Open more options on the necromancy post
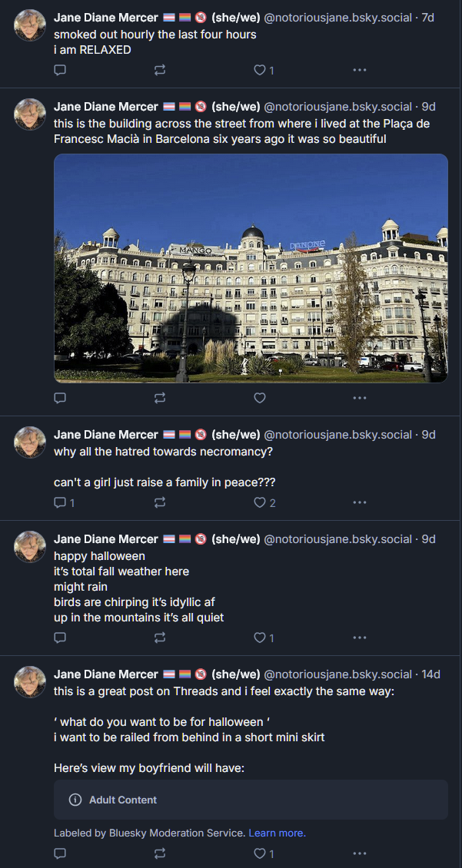 [359, 502]
